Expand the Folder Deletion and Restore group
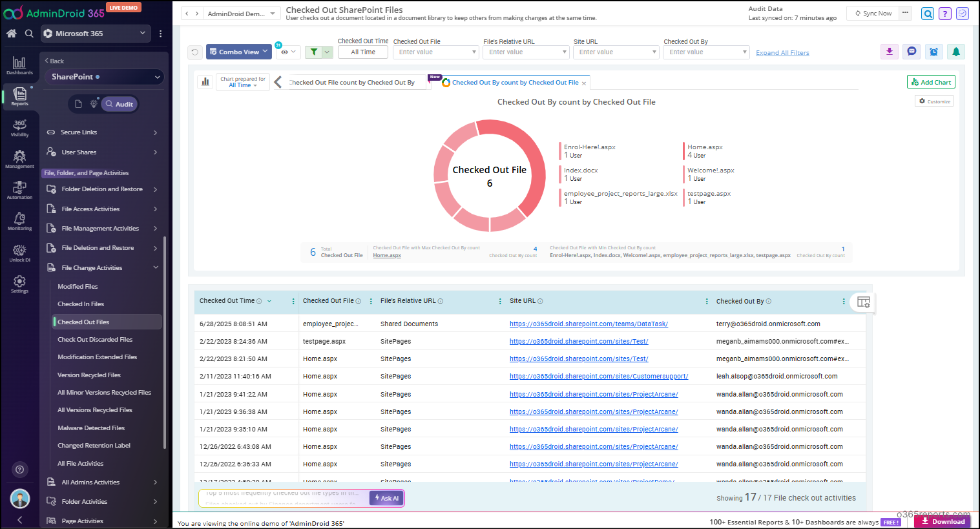980x529 pixels. [102, 189]
